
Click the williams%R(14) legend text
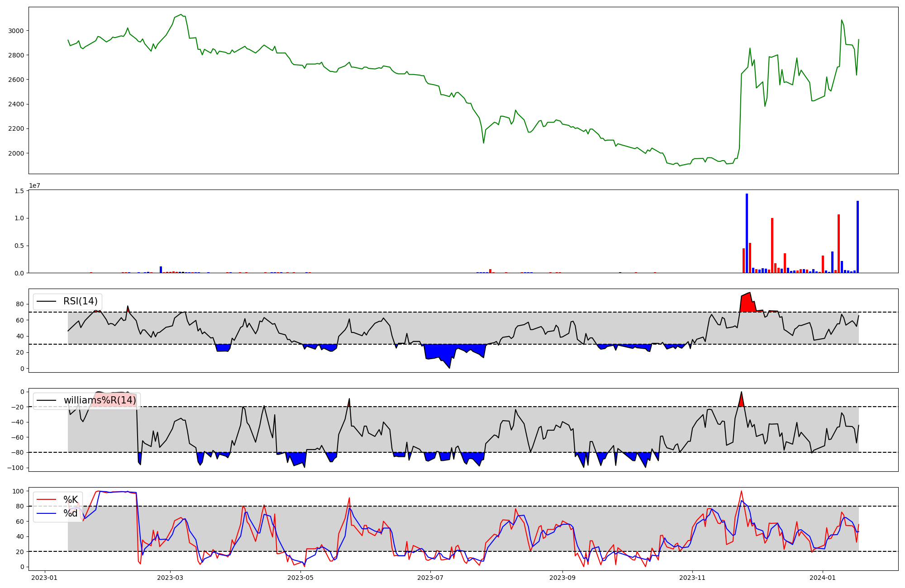(x=100, y=400)
